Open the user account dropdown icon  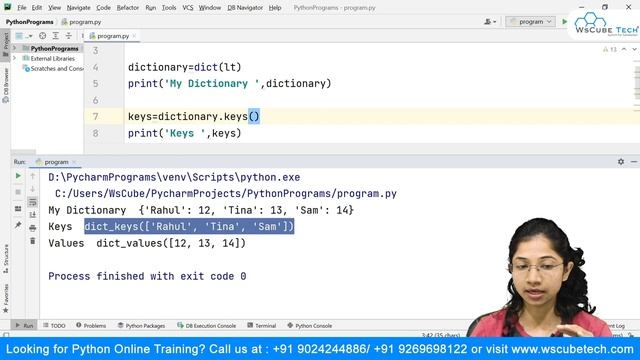[x=490, y=22]
